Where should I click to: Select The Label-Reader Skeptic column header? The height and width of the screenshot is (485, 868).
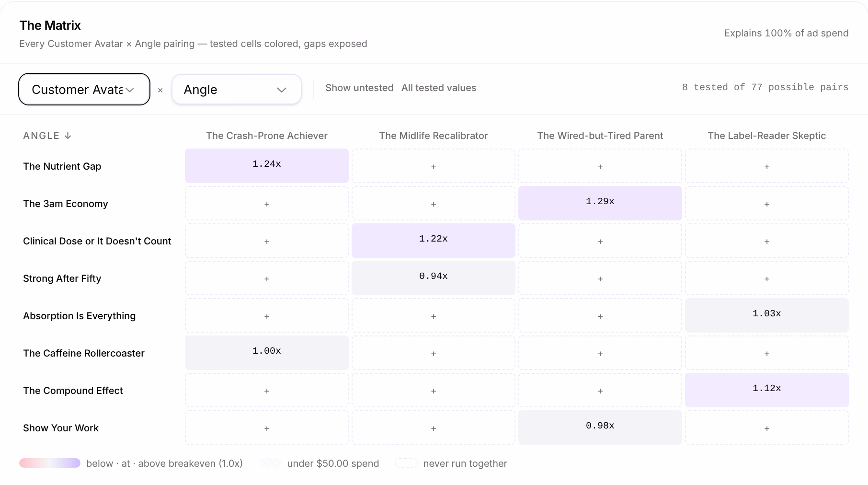tap(767, 136)
